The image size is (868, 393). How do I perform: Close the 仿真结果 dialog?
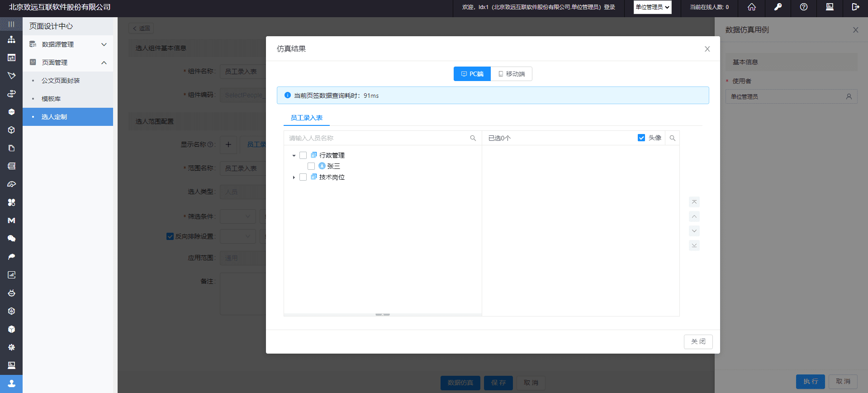pos(707,49)
